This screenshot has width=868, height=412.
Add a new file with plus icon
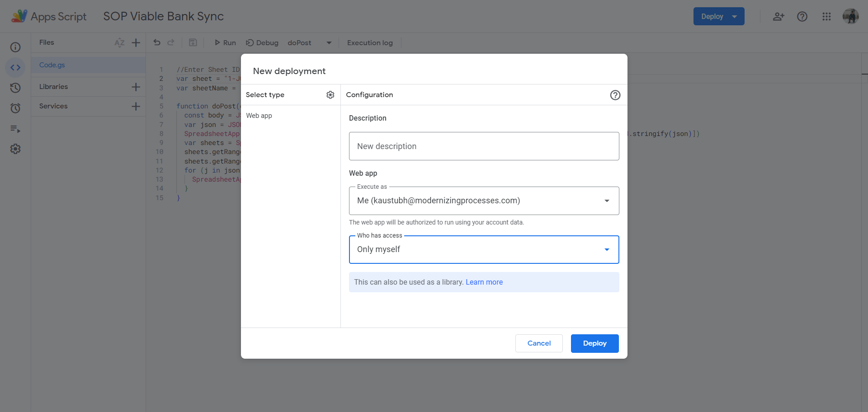pyautogui.click(x=136, y=42)
